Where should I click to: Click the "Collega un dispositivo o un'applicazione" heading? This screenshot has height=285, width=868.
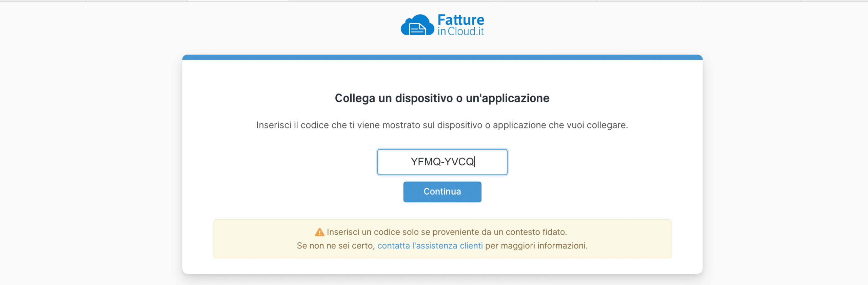point(442,98)
